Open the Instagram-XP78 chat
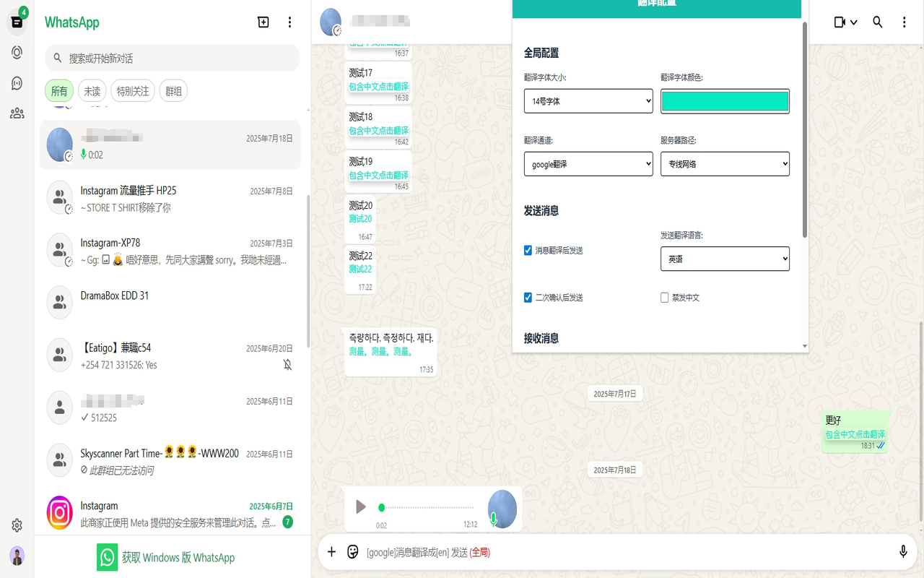 coord(170,250)
